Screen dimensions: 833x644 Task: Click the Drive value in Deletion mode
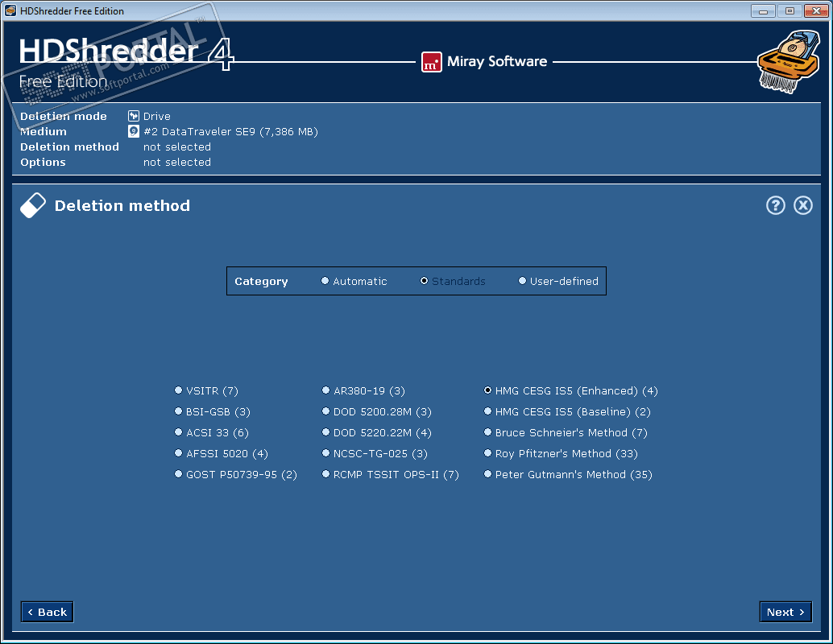click(x=157, y=116)
